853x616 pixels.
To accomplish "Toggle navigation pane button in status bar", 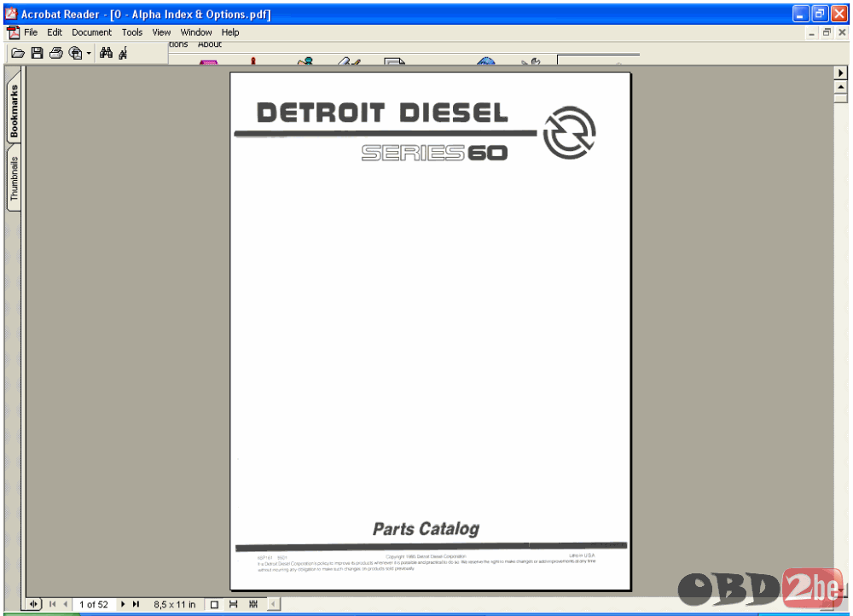I will (x=33, y=604).
